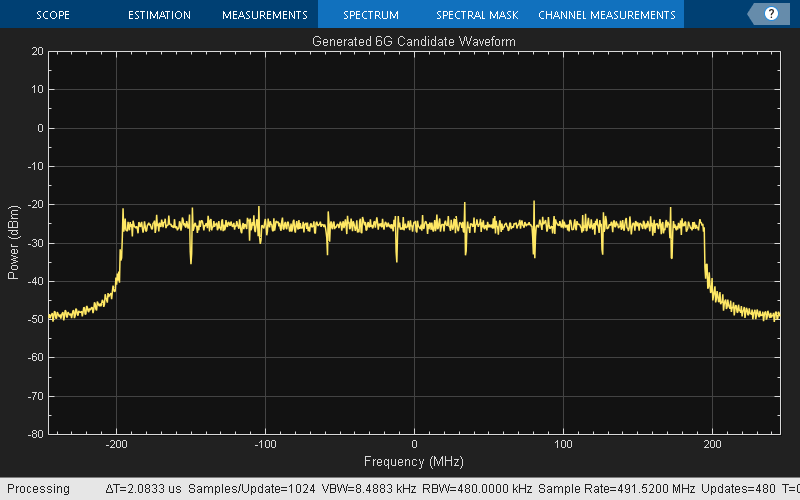Select the 'Frequency (MHz)' x-axis label
800x500 pixels.
pos(414,462)
